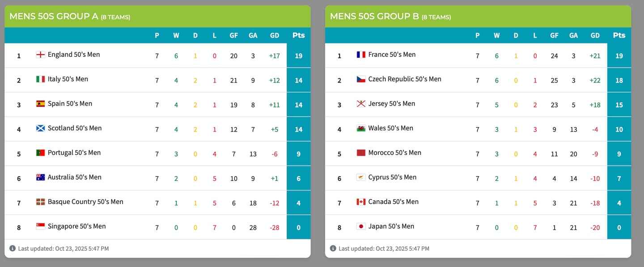Click the Basque Country flag icon

coord(40,202)
